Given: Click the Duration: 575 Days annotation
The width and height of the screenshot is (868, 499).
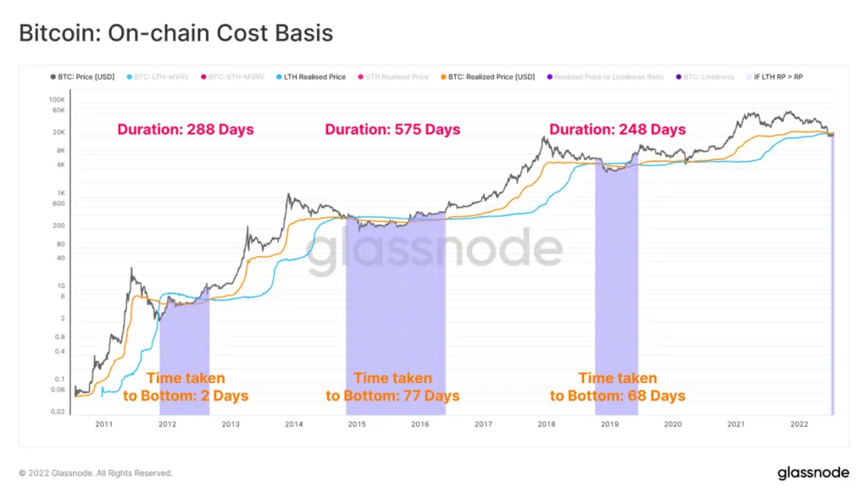Looking at the screenshot, I should point(392,130).
